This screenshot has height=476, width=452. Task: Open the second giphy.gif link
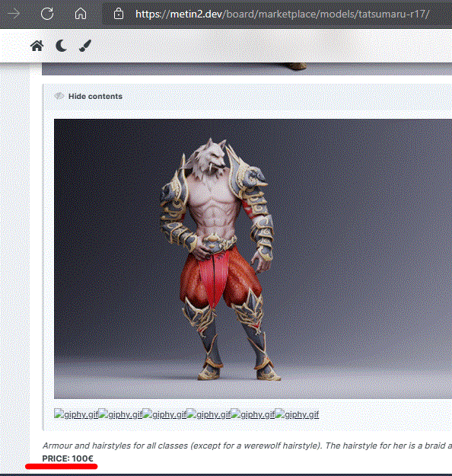120,414
